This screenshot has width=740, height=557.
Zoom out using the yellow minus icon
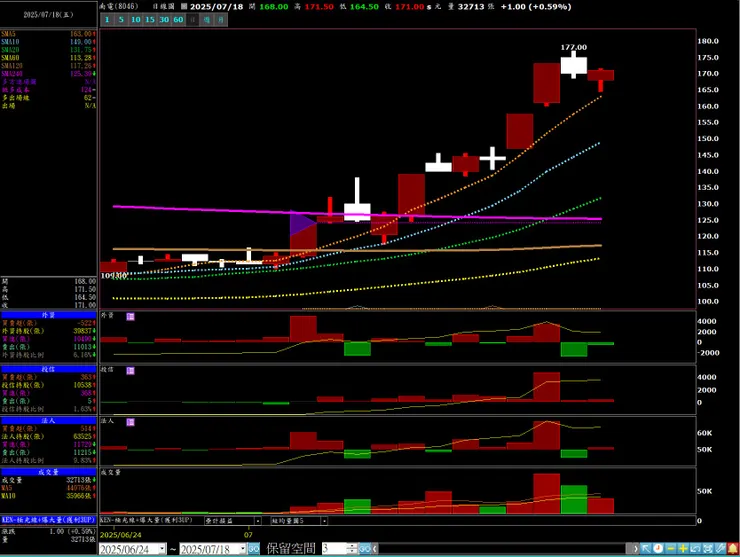tap(670, 549)
